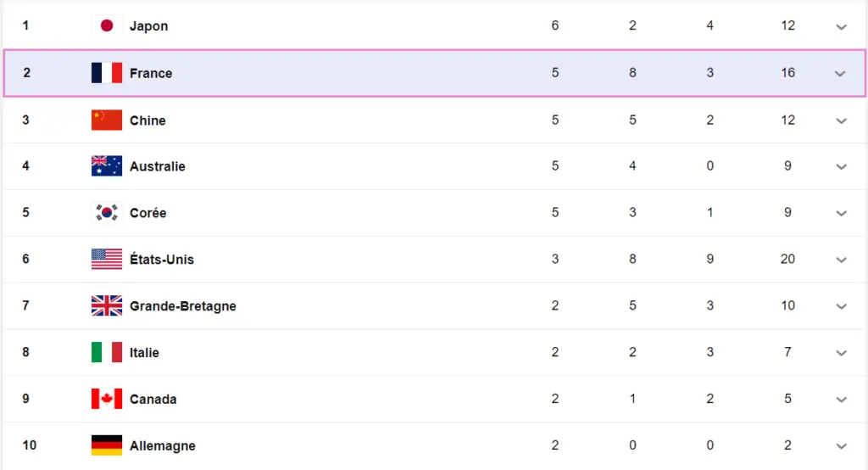The image size is (868, 470).
Task: Click the Australia flag icon
Action: coord(107,166)
